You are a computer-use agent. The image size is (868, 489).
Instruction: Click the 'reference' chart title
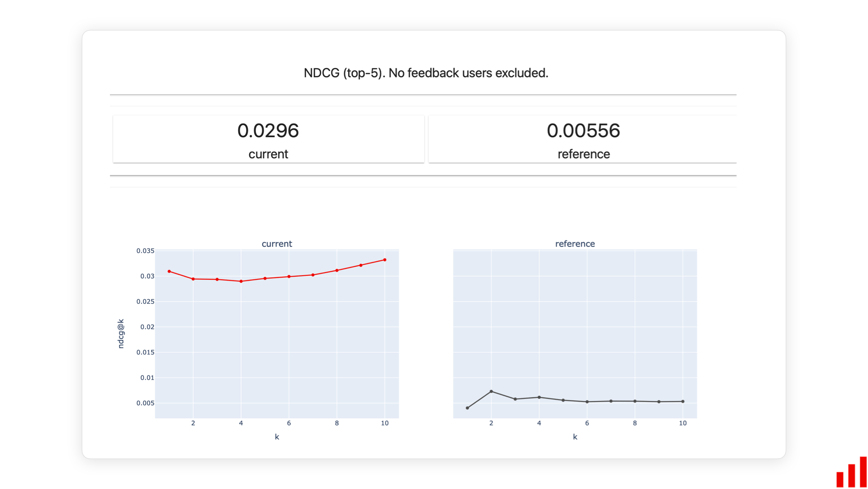574,244
